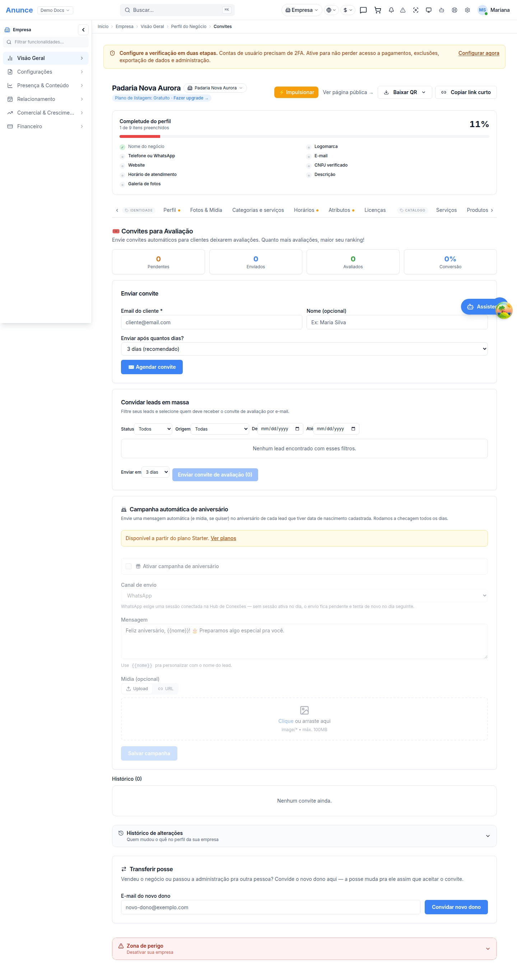This screenshot has height=980, width=517.
Task: Open the calendar picker in the De date field
Action: coord(297,429)
